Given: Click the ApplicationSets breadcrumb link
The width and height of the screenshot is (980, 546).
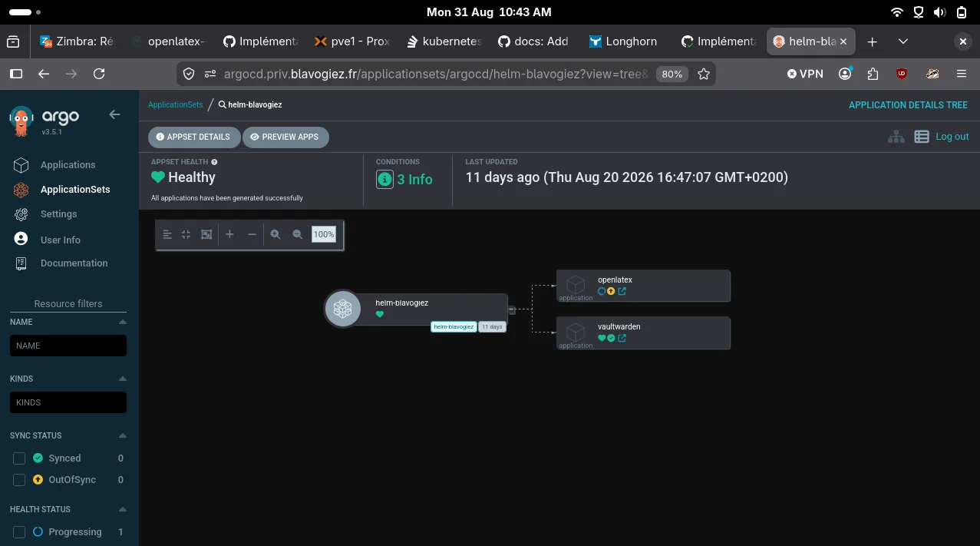Looking at the screenshot, I should [176, 104].
